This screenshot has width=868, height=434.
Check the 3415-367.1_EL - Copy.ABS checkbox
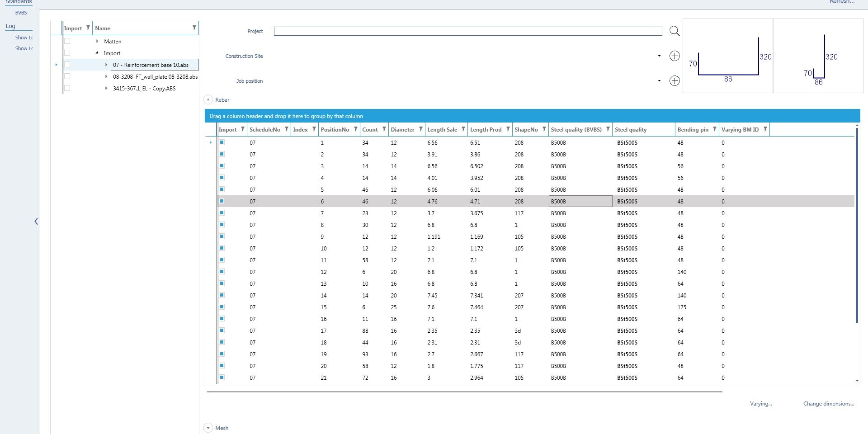point(67,88)
